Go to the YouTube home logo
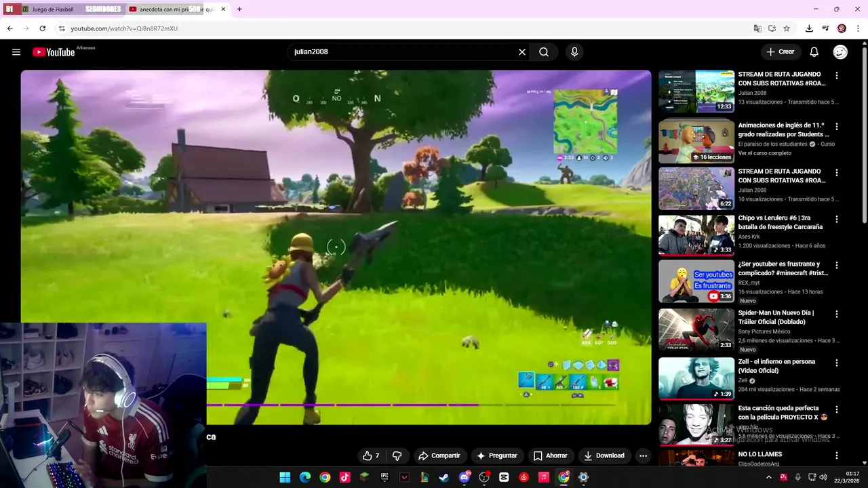The image size is (868, 488). pyautogui.click(x=54, y=52)
